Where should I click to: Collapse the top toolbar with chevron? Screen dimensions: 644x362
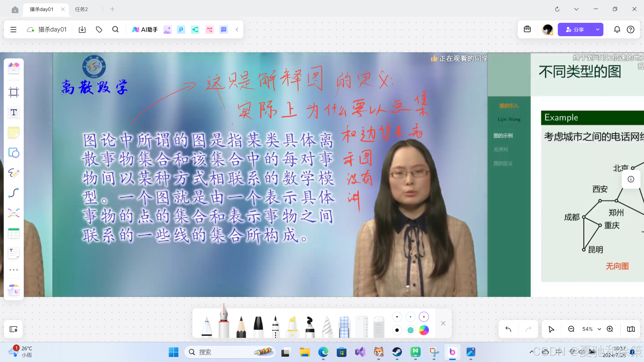pos(237,29)
